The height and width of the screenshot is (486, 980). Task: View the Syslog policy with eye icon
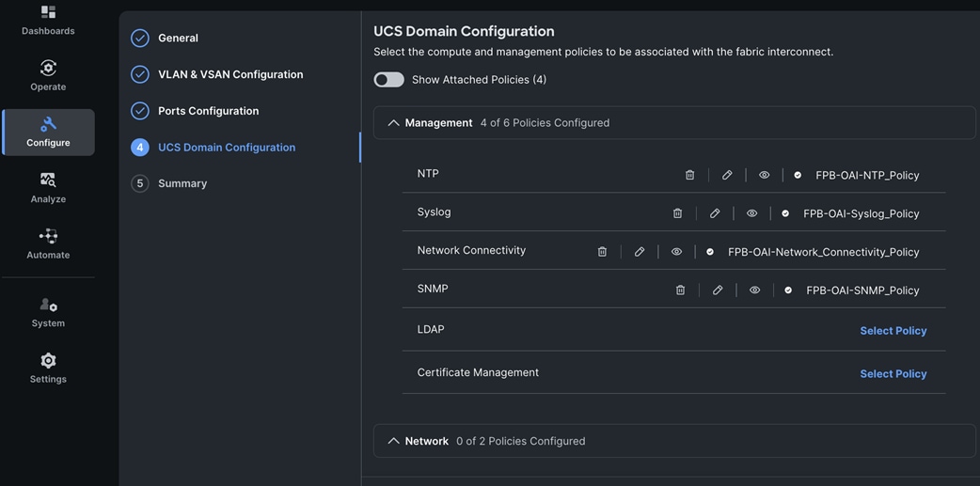pyautogui.click(x=751, y=213)
